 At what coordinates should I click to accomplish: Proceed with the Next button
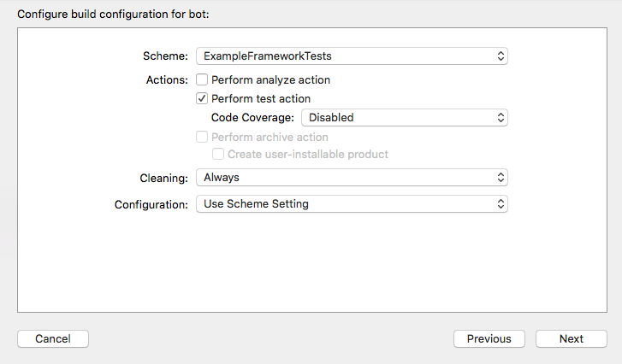pos(571,339)
